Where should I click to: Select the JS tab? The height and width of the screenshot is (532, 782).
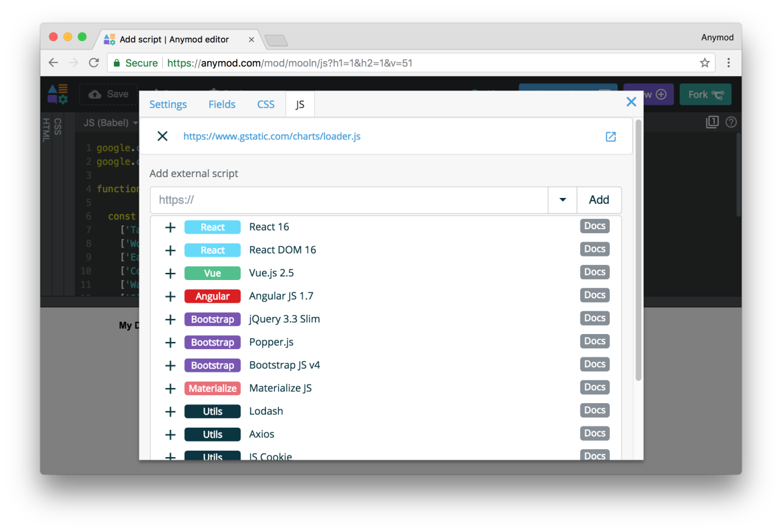click(300, 104)
